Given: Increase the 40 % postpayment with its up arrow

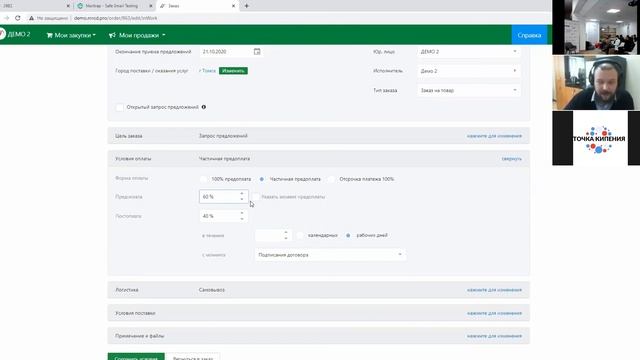Looking at the screenshot, I should pos(242,213).
